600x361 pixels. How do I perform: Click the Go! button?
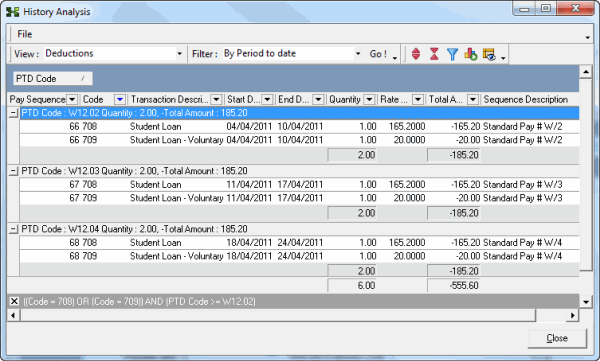pos(378,54)
